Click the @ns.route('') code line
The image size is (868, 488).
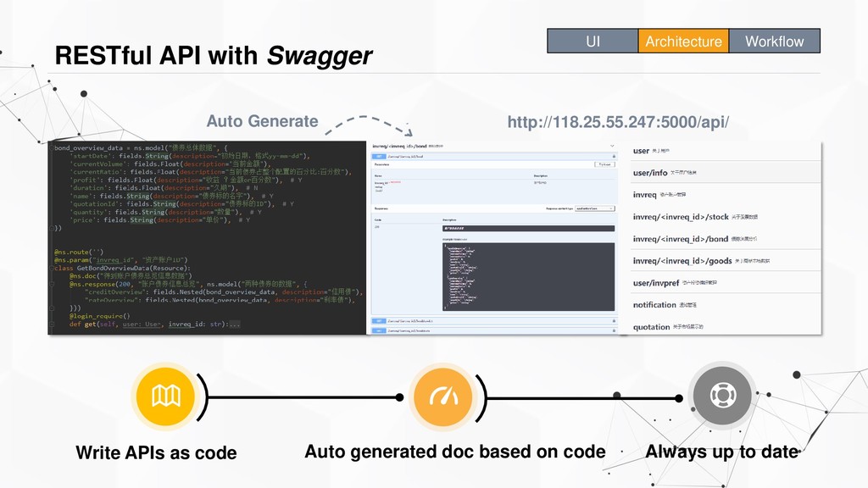(79, 252)
